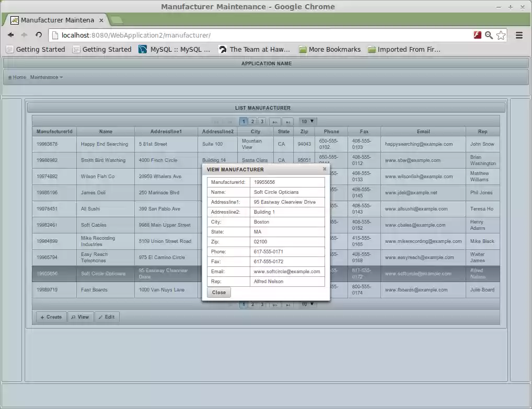The width and height of the screenshot is (532, 409).
Task: Reload the current page
Action: point(39,35)
